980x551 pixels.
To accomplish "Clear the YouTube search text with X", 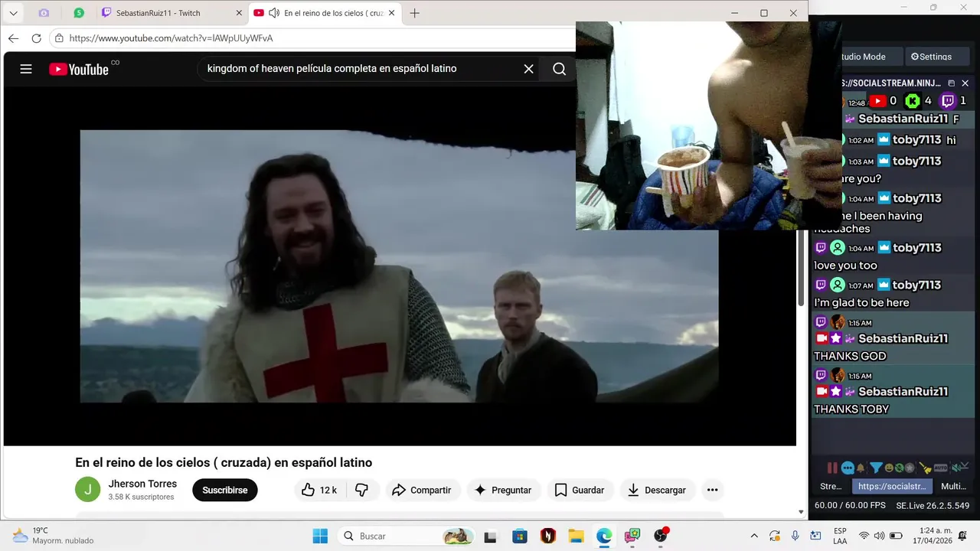I will pos(528,69).
